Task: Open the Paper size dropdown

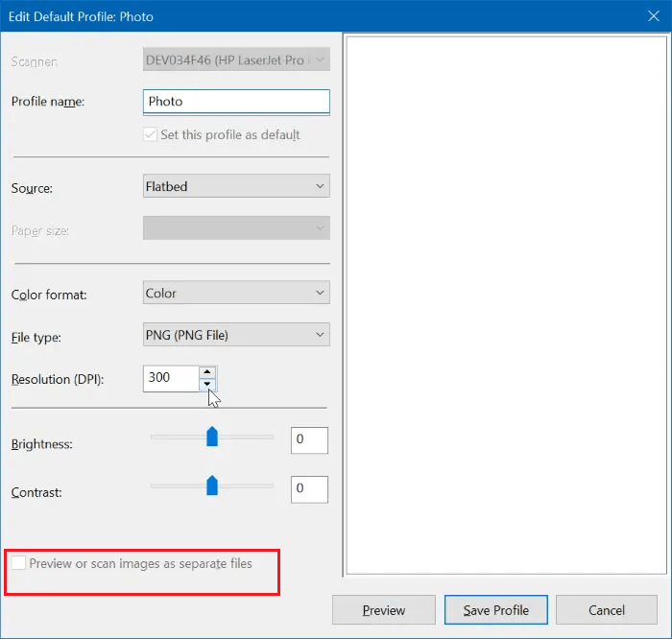Action: tap(236, 227)
